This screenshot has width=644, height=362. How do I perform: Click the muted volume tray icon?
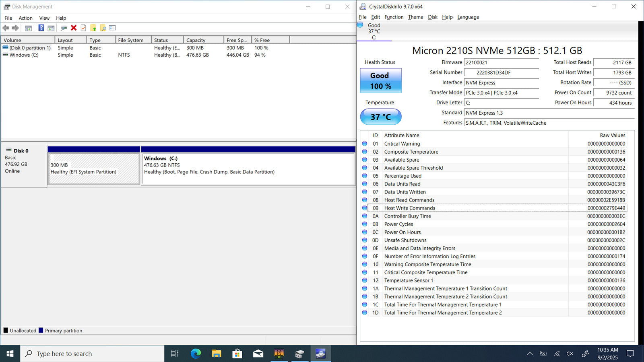point(570,354)
